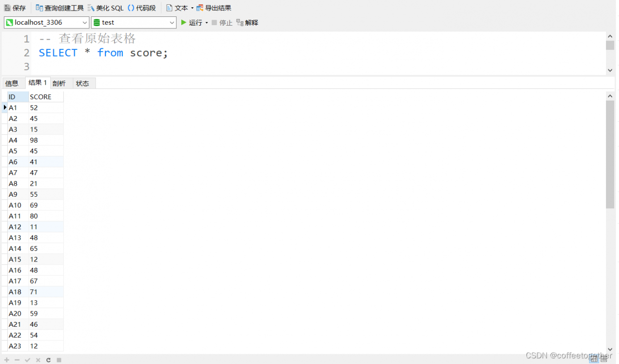The image size is (619, 364).
Task: Open the 查询创建工具 query builder
Action: click(x=59, y=8)
